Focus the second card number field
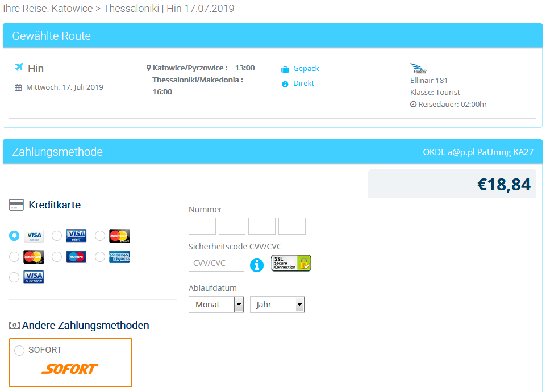 232,226
